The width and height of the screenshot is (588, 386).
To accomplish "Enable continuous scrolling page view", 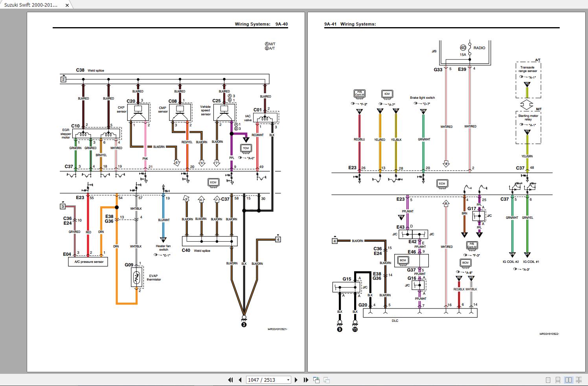I will coord(558,380).
